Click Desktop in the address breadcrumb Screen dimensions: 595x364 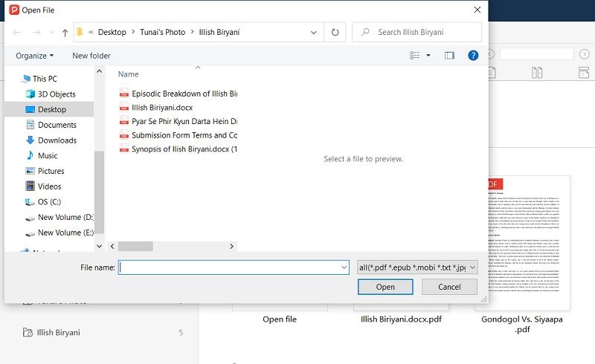tap(112, 32)
